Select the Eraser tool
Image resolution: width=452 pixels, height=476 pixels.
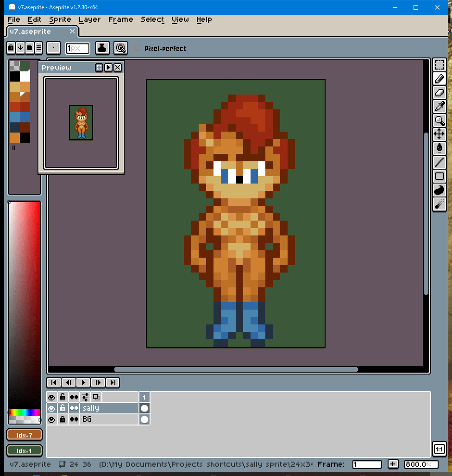point(439,93)
